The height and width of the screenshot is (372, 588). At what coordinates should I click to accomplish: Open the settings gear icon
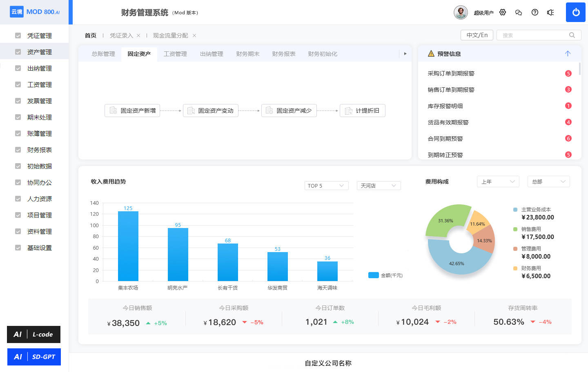click(x=503, y=12)
